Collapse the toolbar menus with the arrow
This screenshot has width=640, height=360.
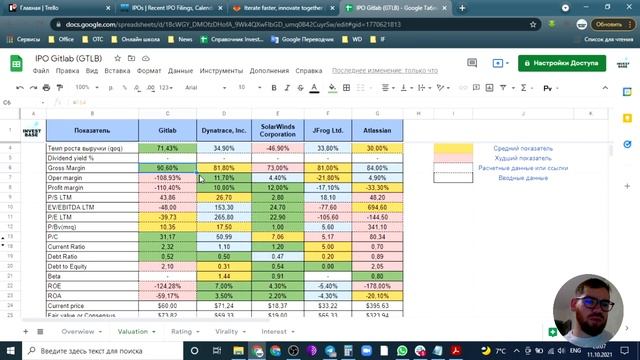pyautogui.click(x=605, y=88)
